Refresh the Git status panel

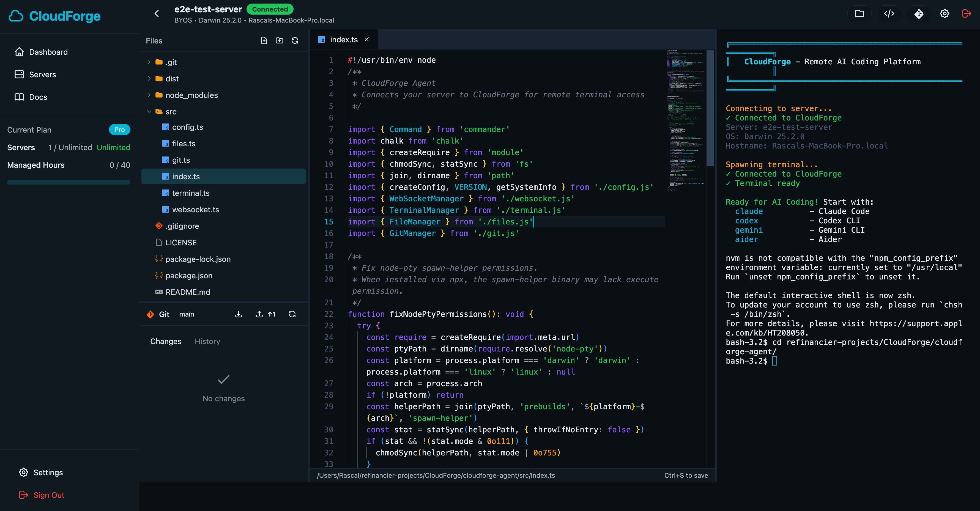coord(292,314)
